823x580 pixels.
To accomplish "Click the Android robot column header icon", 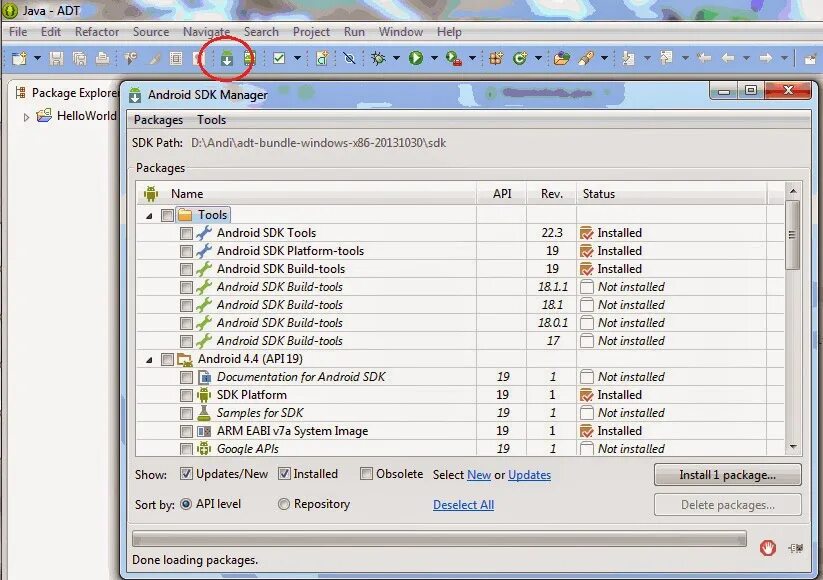I will pos(151,194).
